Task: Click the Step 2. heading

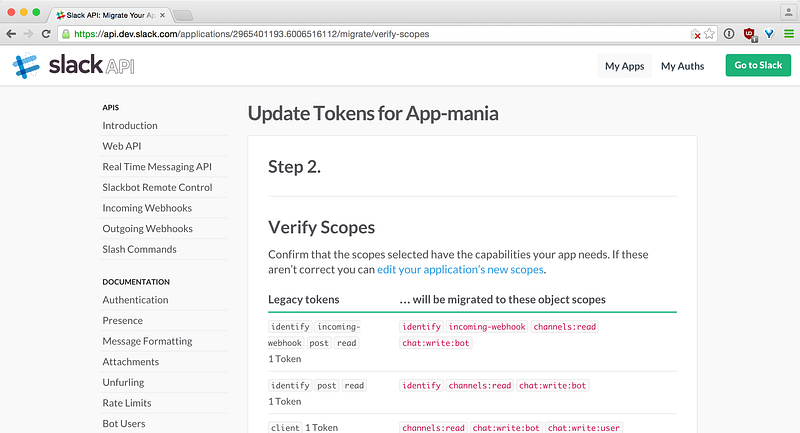Action: 294,167
